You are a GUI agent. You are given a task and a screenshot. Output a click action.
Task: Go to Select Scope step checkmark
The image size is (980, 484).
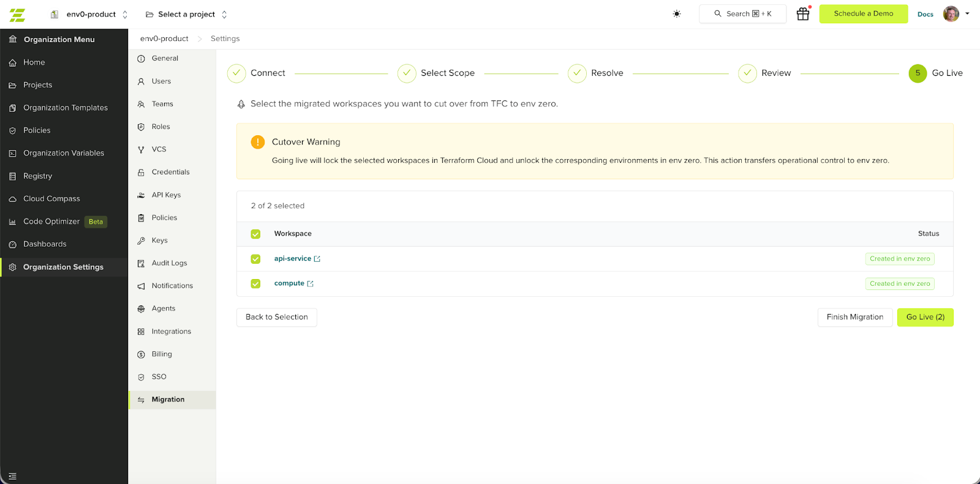click(407, 73)
